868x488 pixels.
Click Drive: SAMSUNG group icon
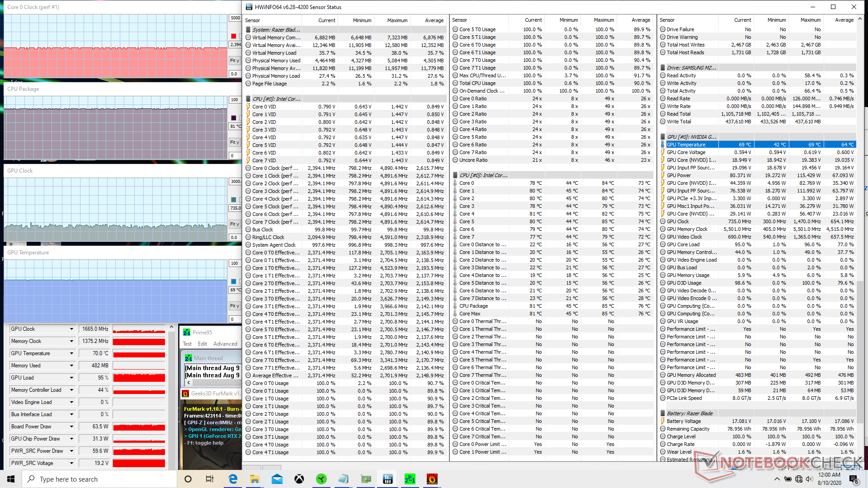pos(663,68)
